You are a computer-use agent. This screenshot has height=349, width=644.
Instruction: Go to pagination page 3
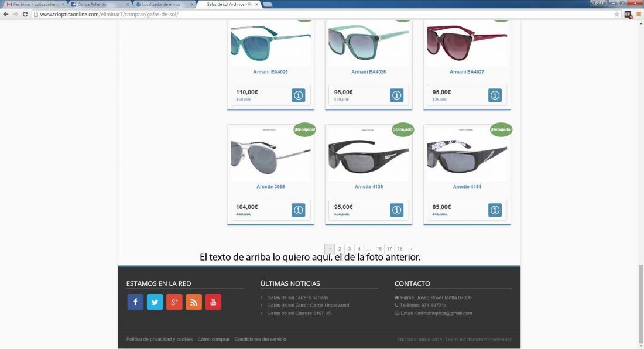coord(350,249)
